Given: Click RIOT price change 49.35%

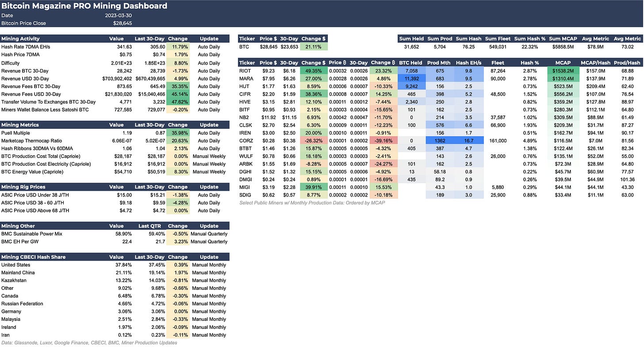Looking at the screenshot, I should click(314, 71).
